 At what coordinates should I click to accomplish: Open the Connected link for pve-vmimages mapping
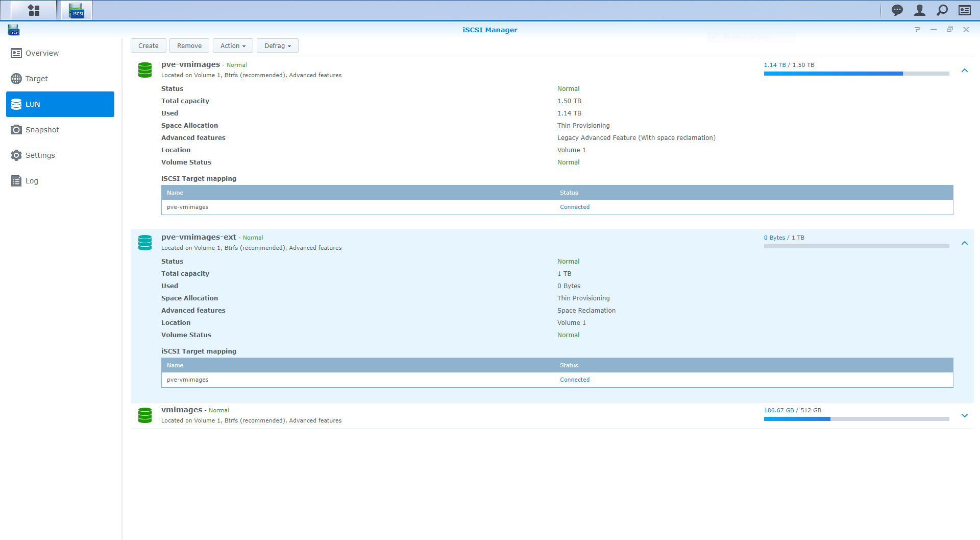574,206
